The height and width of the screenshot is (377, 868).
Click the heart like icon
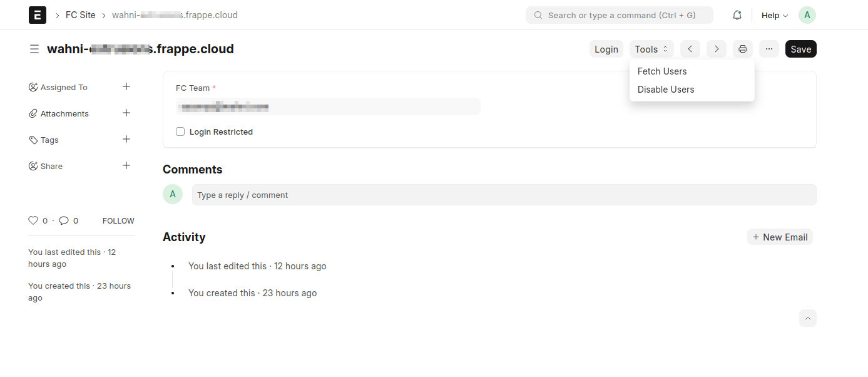(33, 220)
